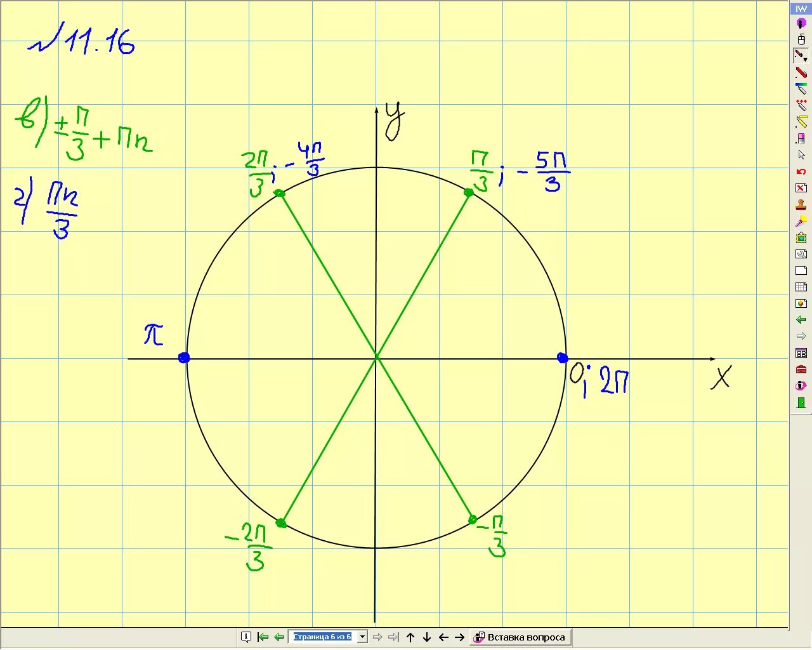Open the wrench settings icon
Viewport: 812px width, 650px height.
(801, 255)
